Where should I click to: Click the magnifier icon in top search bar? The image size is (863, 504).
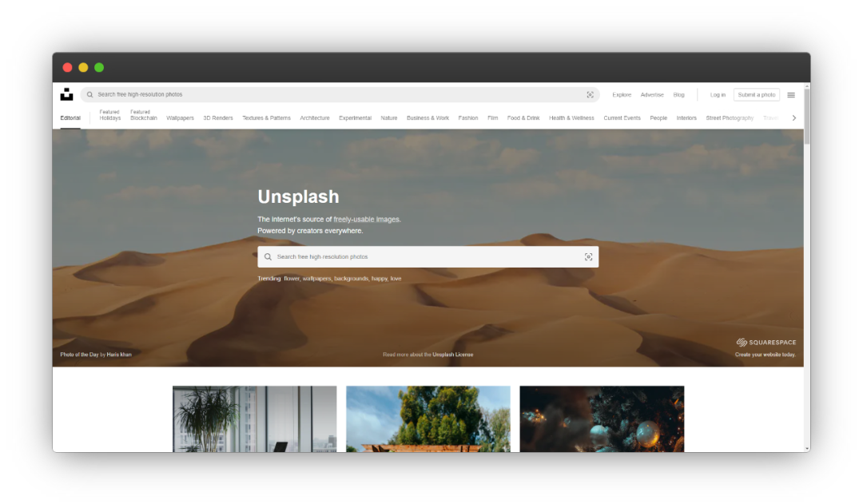click(89, 94)
